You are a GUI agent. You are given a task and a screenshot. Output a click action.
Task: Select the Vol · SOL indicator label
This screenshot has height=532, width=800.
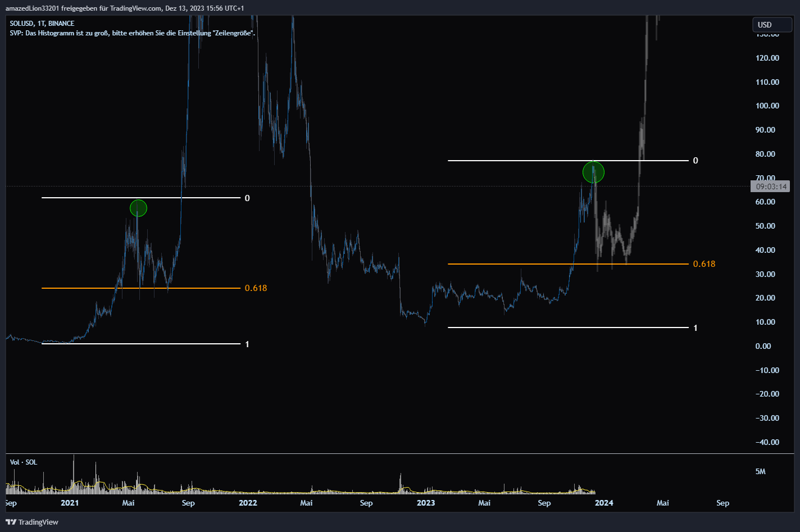coord(24,462)
